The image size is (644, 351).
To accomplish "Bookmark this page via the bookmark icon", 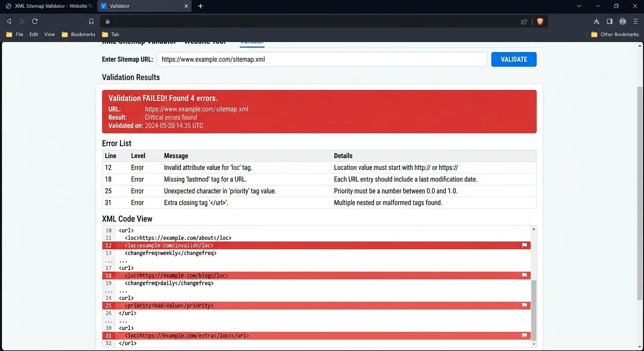I will pyautogui.click(x=91, y=21).
